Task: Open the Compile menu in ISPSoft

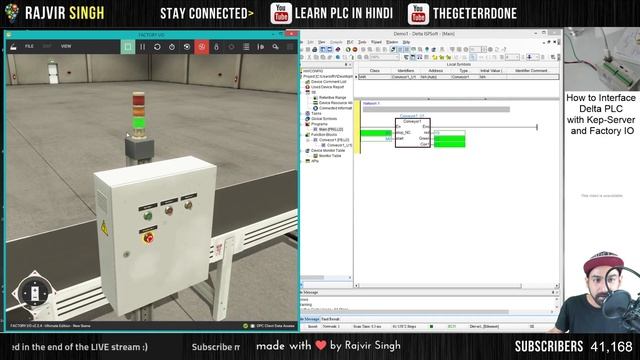Action: (336, 42)
